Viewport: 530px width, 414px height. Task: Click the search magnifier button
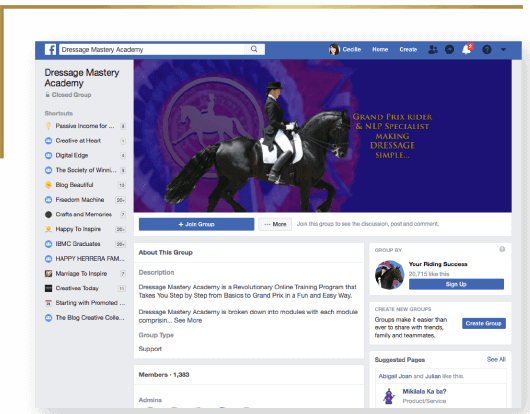click(x=254, y=49)
